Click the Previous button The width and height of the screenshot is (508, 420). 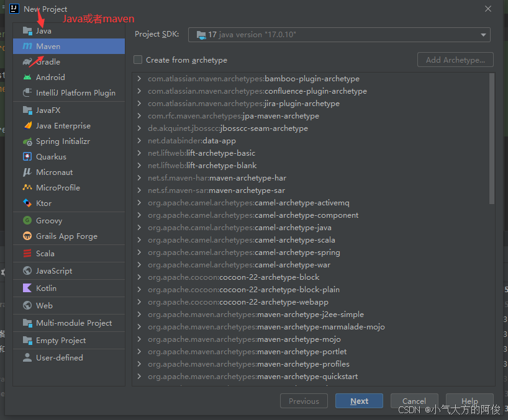click(x=304, y=401)
